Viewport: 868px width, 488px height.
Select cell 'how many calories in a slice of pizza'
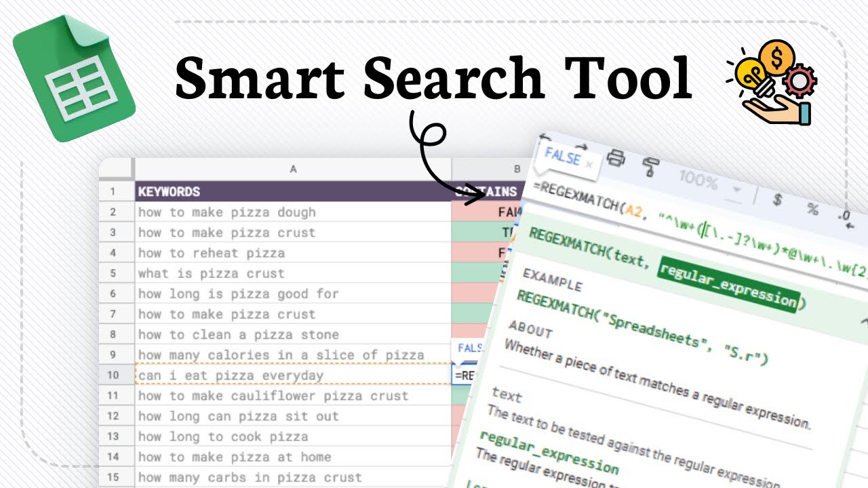293,354
